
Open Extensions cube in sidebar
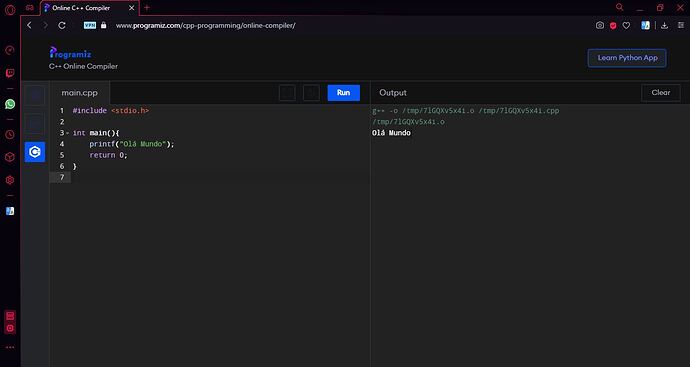click(10, 157)
